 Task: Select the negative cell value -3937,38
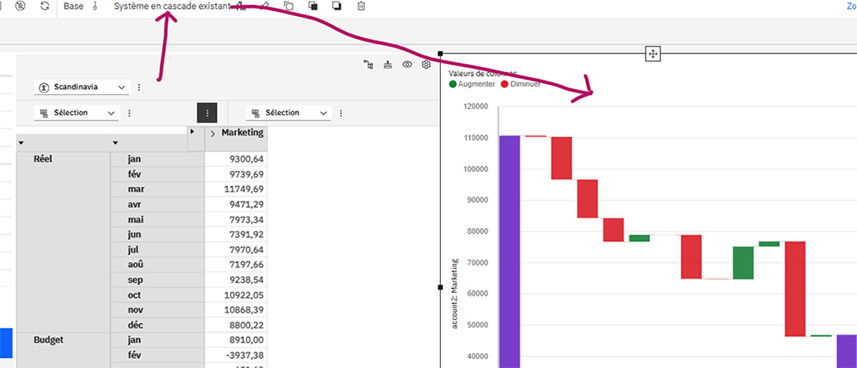(x=236, y=355)
